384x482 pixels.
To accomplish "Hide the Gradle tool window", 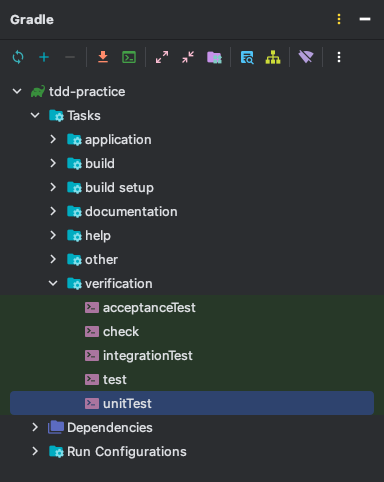I will click(365, 19).
